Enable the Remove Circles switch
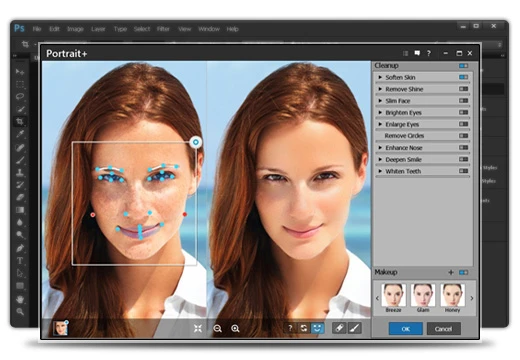This screenshot has height=360, width=520. [464, 136]
